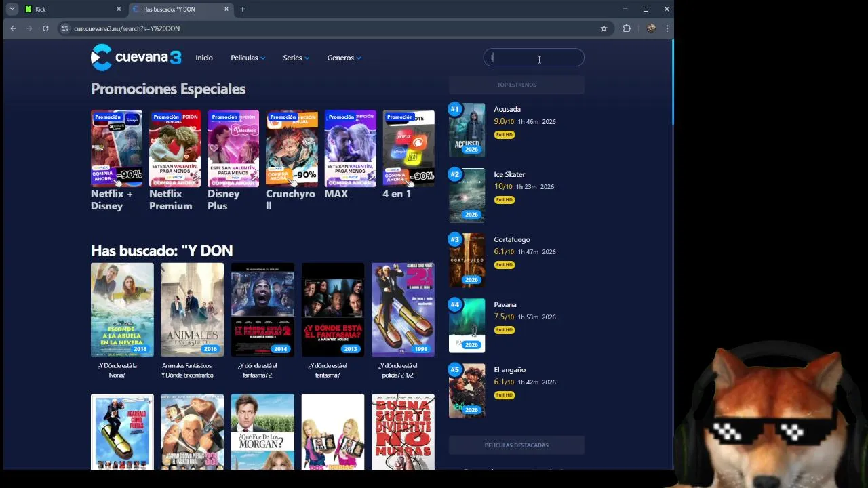Click the page vertical scrollbar
Image resolution: width=868 pixels, height=488 pixels.
pyautogui.click(x=673, y=83)
